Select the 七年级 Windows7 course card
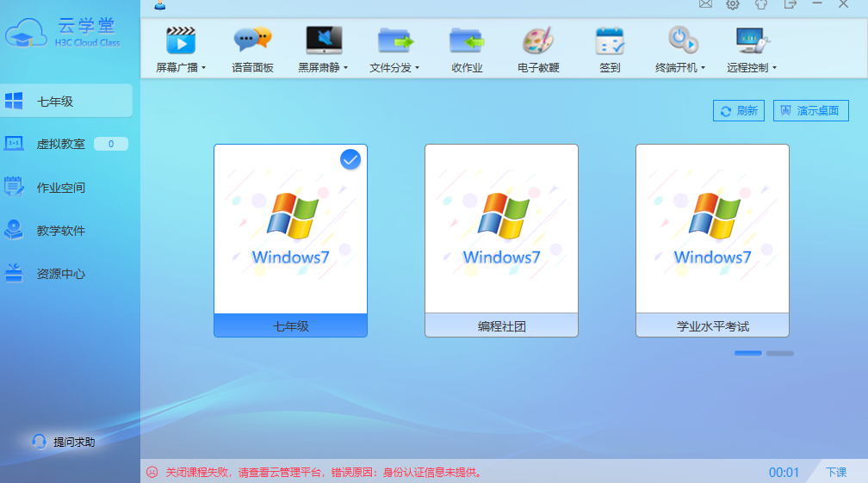The height and width of the screenshot is (483, 868). tap(291, 241)
